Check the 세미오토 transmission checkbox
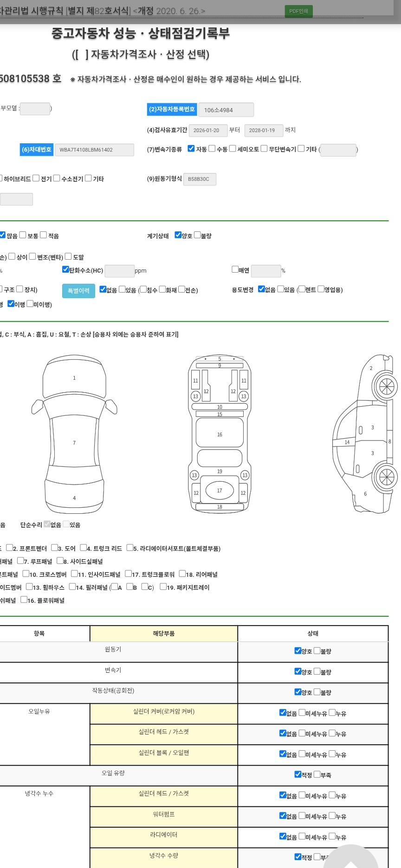This screenshot has width=401, height=868. [233, 148]
